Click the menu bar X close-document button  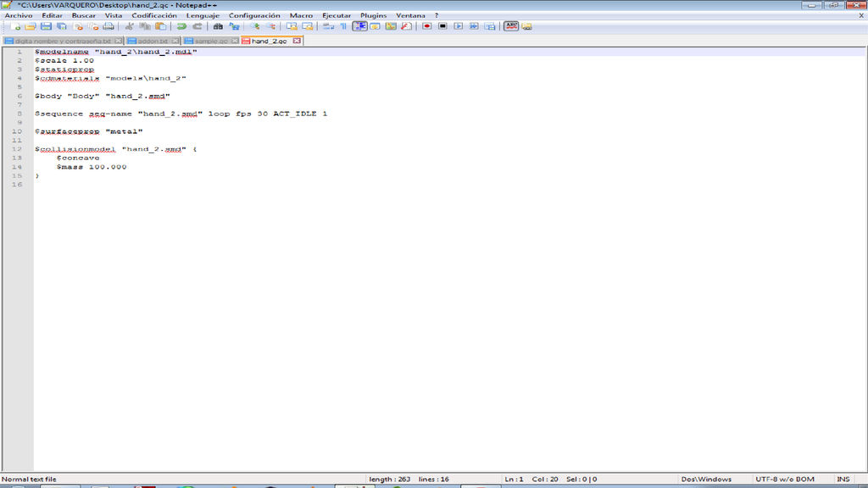[x=861, y=15]
